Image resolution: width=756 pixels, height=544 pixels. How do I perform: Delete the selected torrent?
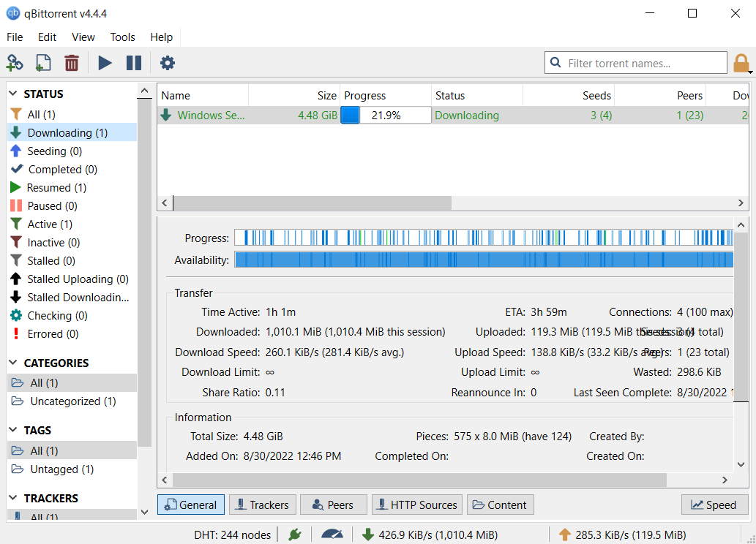(71, 63)
